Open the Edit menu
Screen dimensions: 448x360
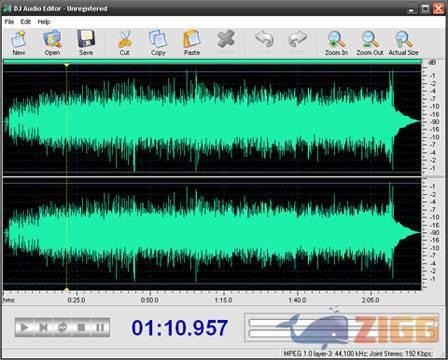[x=26, y=22]
